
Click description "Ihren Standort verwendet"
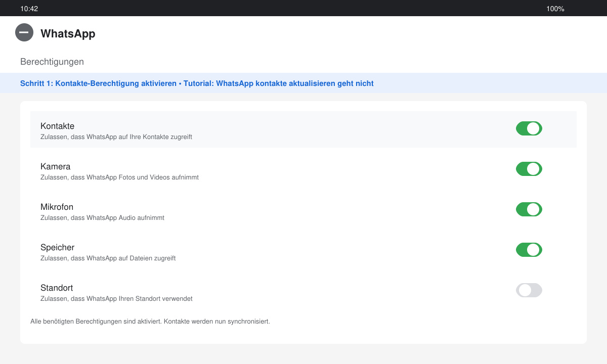point(156,299)
